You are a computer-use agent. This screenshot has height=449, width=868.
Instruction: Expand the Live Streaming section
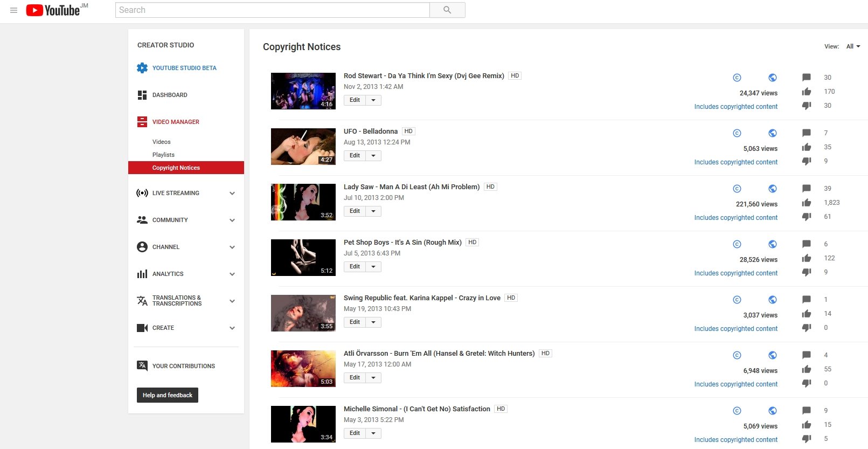232,193
